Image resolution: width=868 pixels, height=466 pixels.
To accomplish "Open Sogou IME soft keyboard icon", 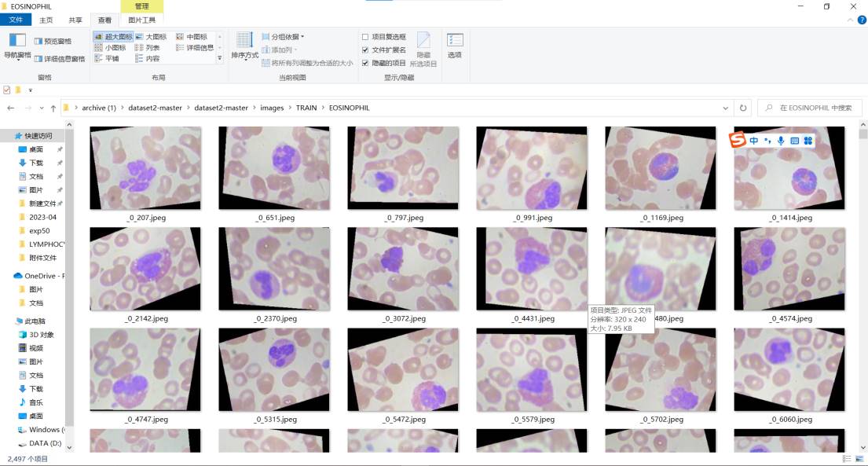I will pos(794,141).
